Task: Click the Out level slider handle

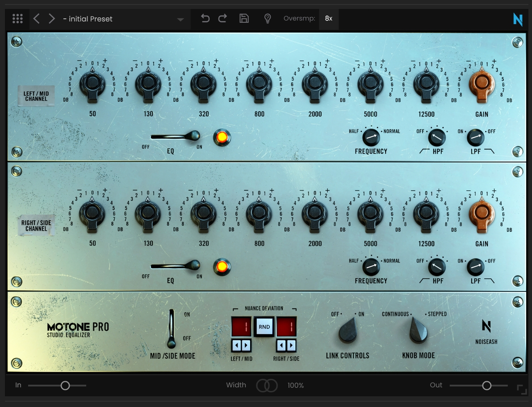Action: coord(486,385)
